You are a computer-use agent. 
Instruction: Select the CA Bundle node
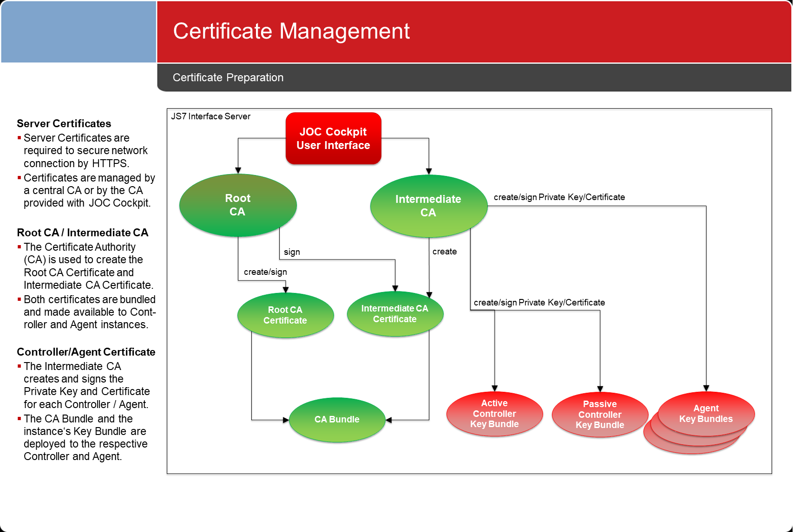[337, 420]
